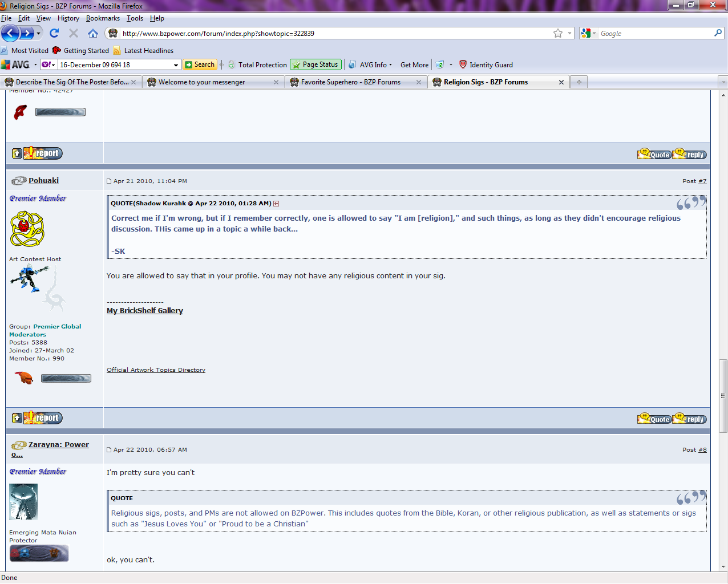Open the View menu
Viewport: 728px width, 584px height.
click(43, 18)
